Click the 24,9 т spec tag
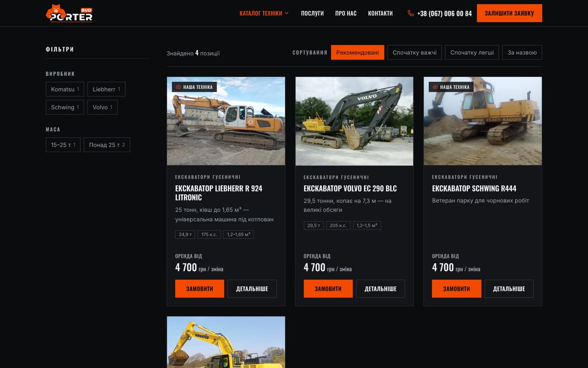Image resolution: width=588 pixels, height=368 pixels. [185, 234]
